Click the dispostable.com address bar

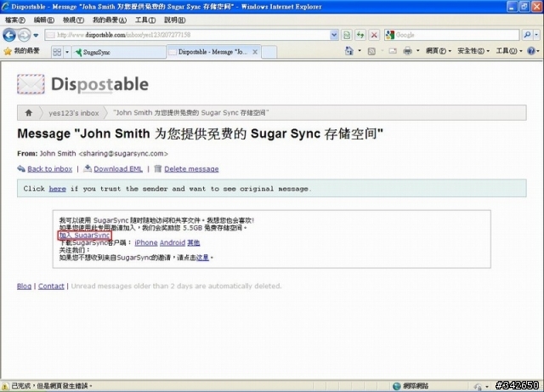pyautogui.click(x=187, y=35)
